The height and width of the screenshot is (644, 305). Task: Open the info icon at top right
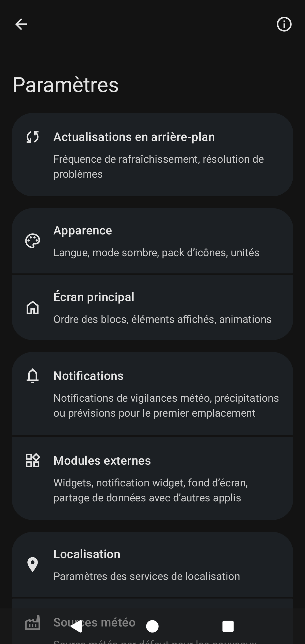[284, 24]
